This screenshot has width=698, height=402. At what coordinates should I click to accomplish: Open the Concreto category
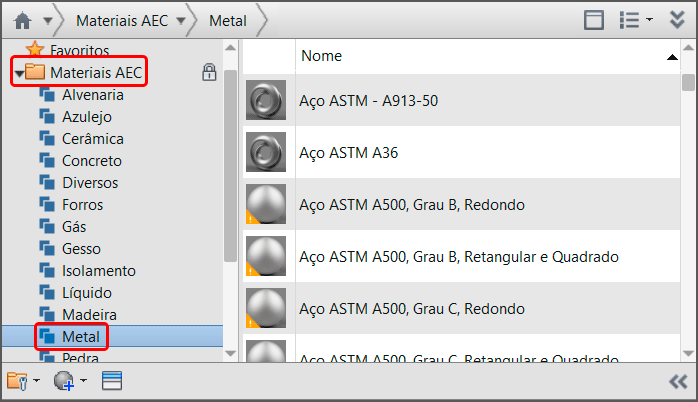pos(92,161)
